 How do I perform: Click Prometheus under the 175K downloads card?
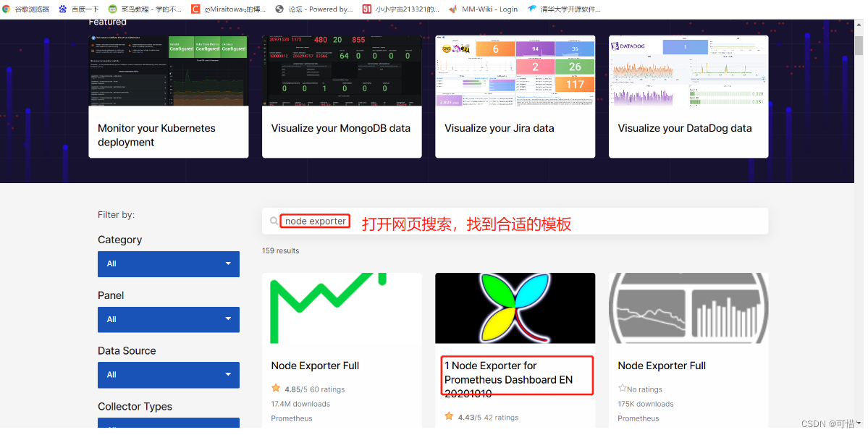(x=639, y=418)
